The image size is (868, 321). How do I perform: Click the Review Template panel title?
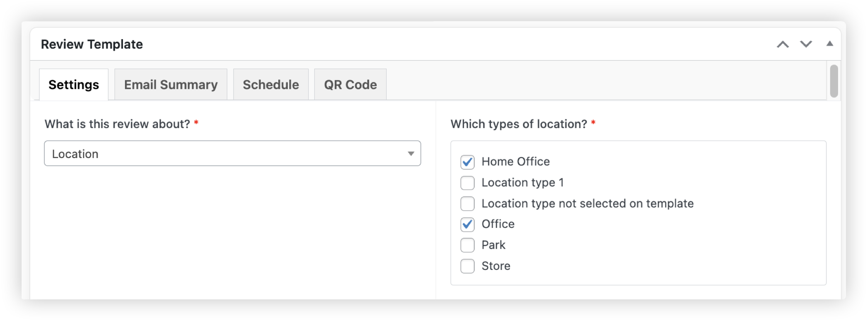[x=92, y=44]
